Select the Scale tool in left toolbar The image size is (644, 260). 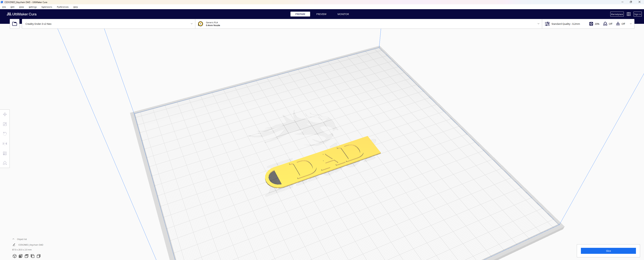pos(5,124)
